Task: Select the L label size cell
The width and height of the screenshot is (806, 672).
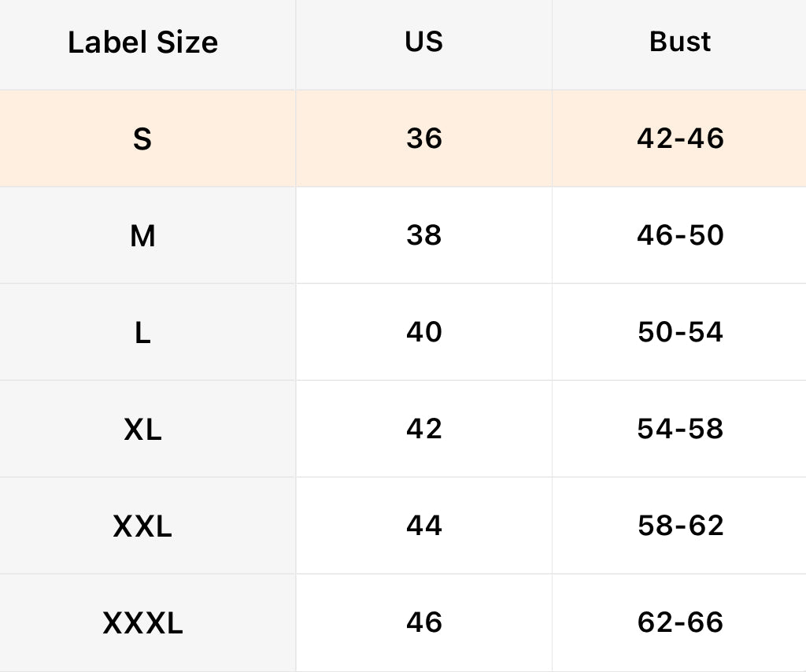Action: click(x=142, y=333)
